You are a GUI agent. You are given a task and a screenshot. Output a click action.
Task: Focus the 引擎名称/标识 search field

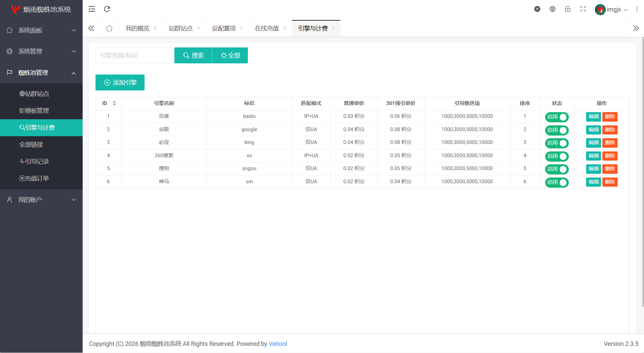(133, 55)
